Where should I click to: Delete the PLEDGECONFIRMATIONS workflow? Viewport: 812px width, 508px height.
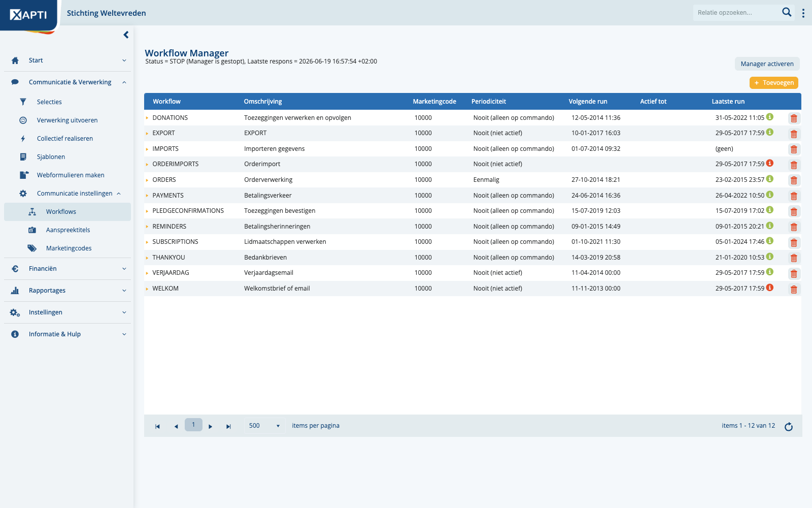pos(794,212)
